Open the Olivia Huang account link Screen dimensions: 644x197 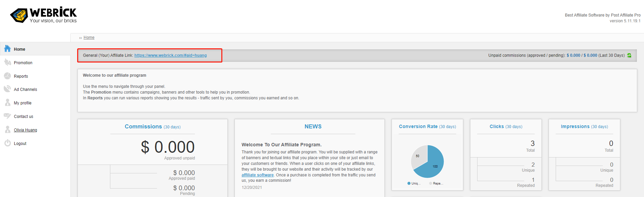point(25,130)
